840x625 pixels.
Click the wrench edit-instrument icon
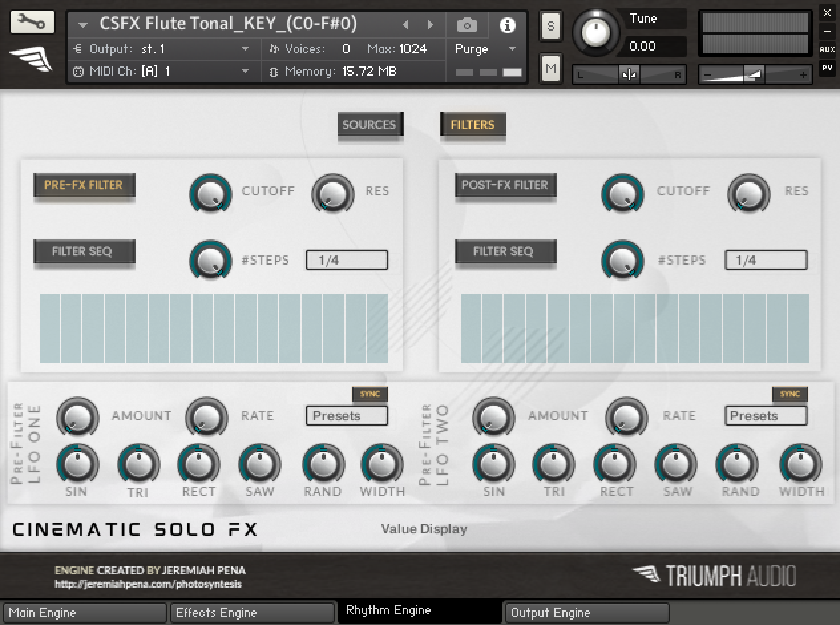[32, 23]
